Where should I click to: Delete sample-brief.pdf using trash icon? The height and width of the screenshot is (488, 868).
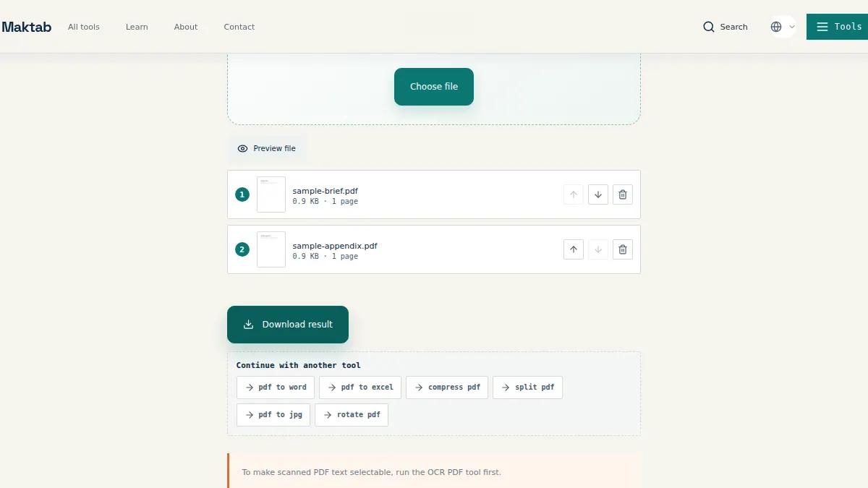[623, 194]
